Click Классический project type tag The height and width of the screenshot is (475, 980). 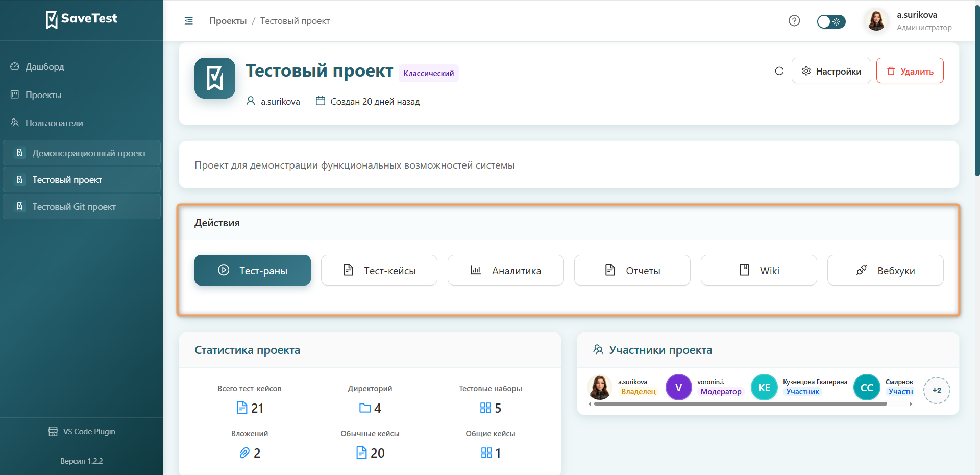pos(429,74)
